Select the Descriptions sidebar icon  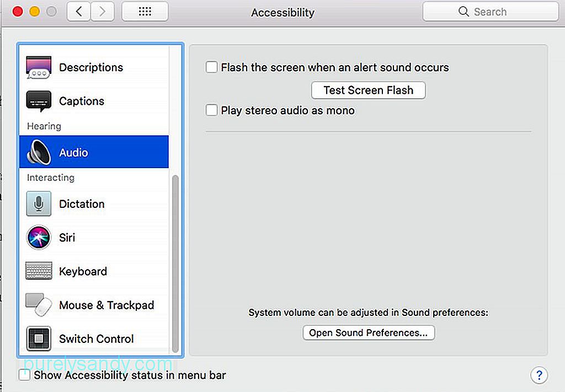point(39,67)
